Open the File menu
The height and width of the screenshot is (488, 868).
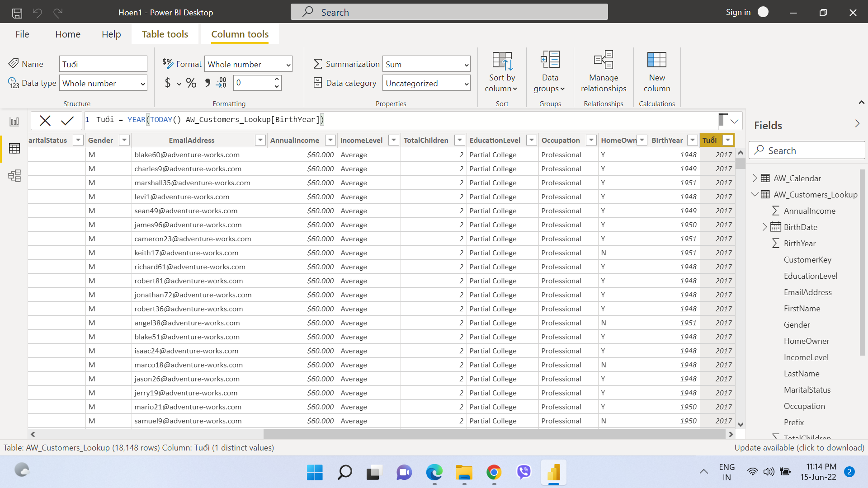(22, 34)
